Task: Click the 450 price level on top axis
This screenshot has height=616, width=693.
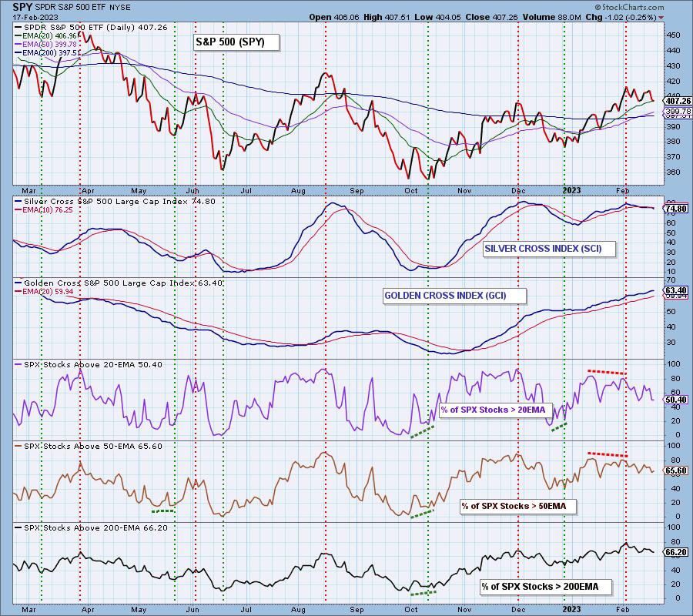Action: [674, 35]
